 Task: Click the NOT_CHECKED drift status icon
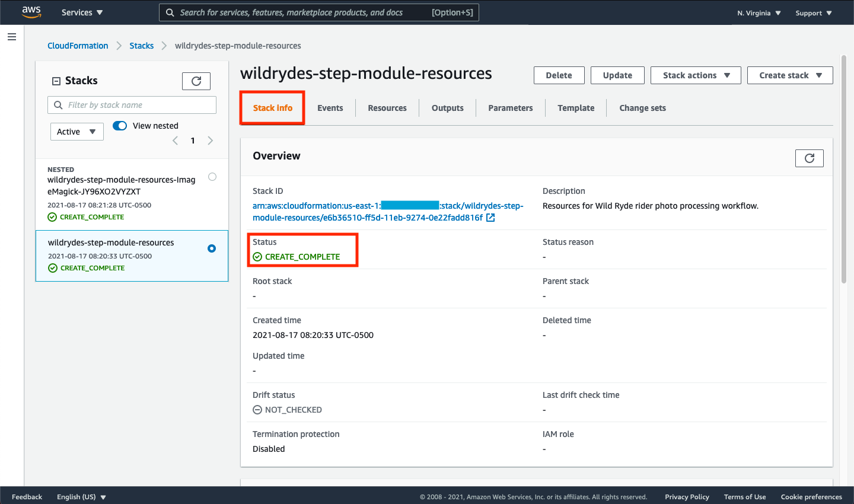click(257, 410)
